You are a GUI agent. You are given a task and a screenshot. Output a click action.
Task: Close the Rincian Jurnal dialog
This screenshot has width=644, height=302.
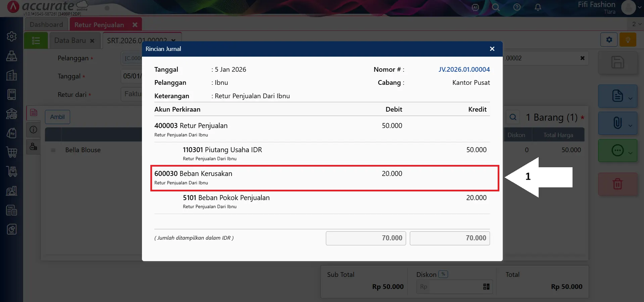[x=492, y=49]
